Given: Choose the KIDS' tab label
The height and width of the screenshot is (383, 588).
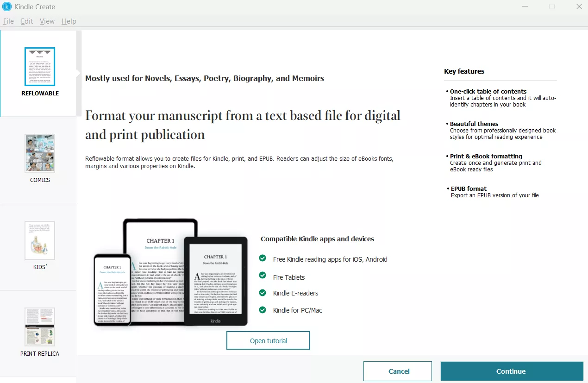Looking at the screenshot, I should point(40,267).
